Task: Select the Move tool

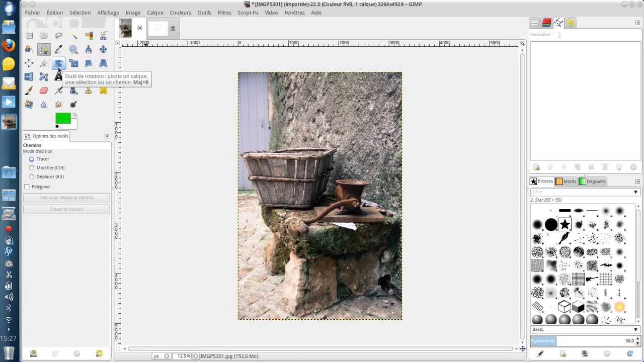Action: coord(103,49)
